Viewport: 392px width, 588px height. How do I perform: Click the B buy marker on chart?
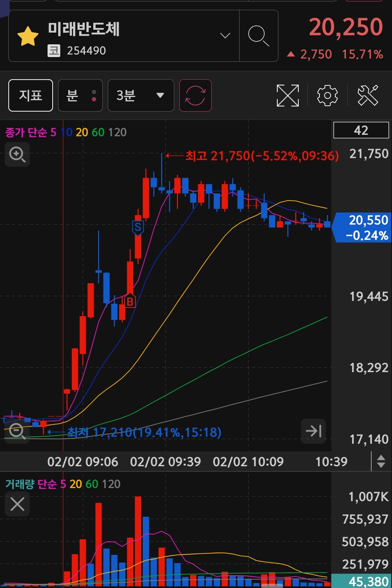pos(130,301)
